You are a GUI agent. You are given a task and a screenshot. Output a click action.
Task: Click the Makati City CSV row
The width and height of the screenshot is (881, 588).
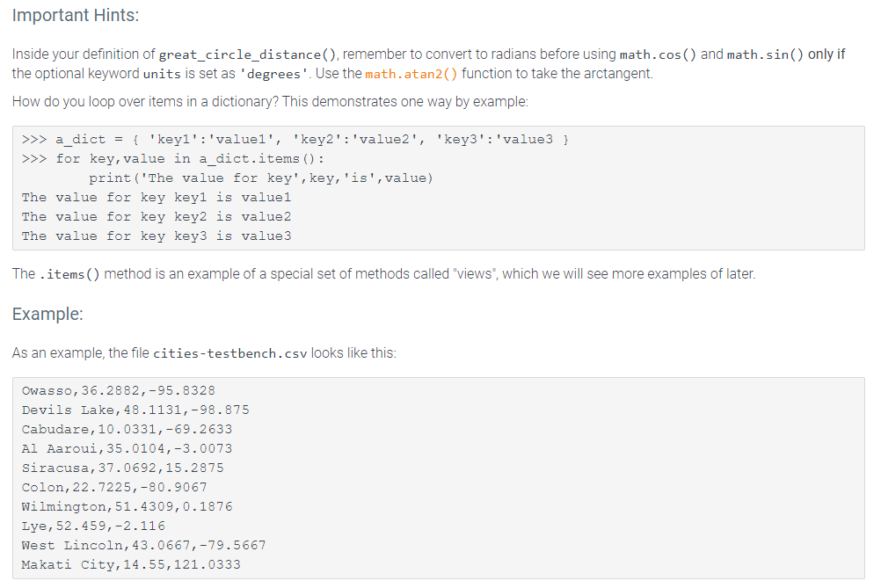[x=131, y=564]
